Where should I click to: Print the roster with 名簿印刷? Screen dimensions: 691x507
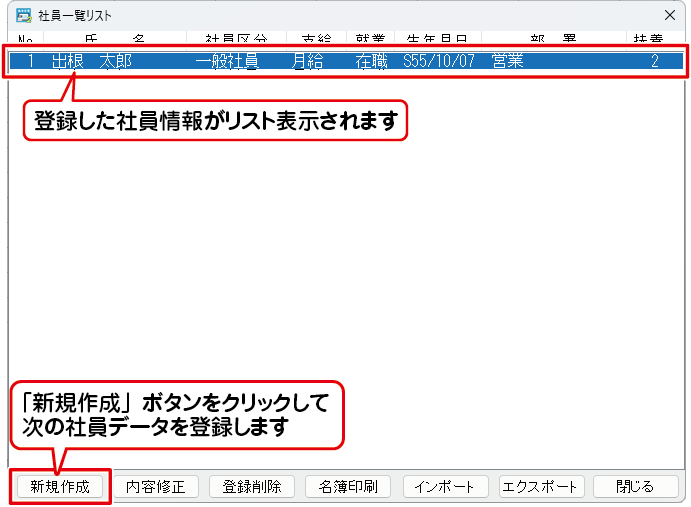[348, 486]
